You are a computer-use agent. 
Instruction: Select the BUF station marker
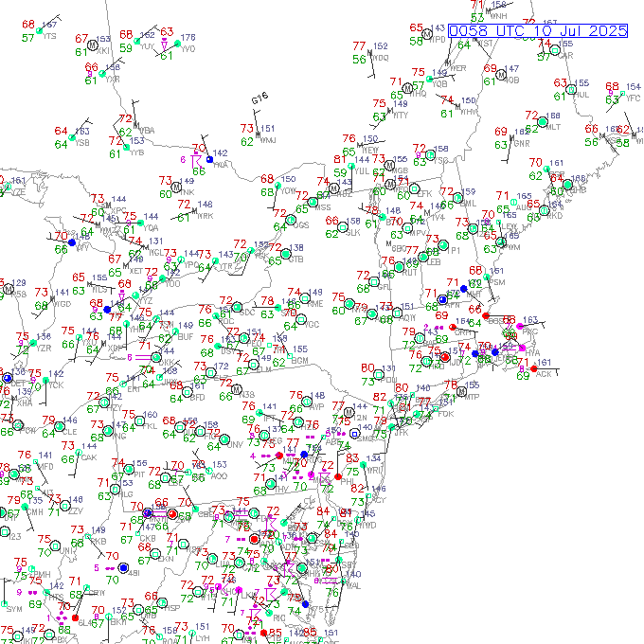(x=176, y=331)
